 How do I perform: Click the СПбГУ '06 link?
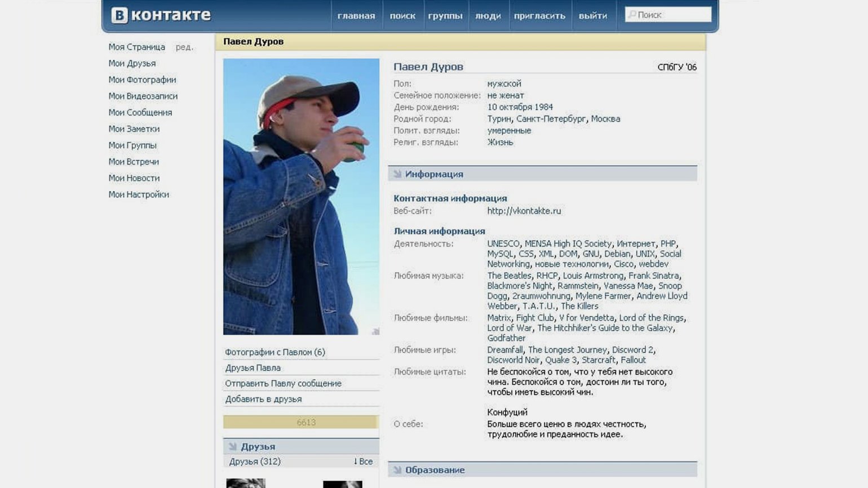[x=677, y=67]
